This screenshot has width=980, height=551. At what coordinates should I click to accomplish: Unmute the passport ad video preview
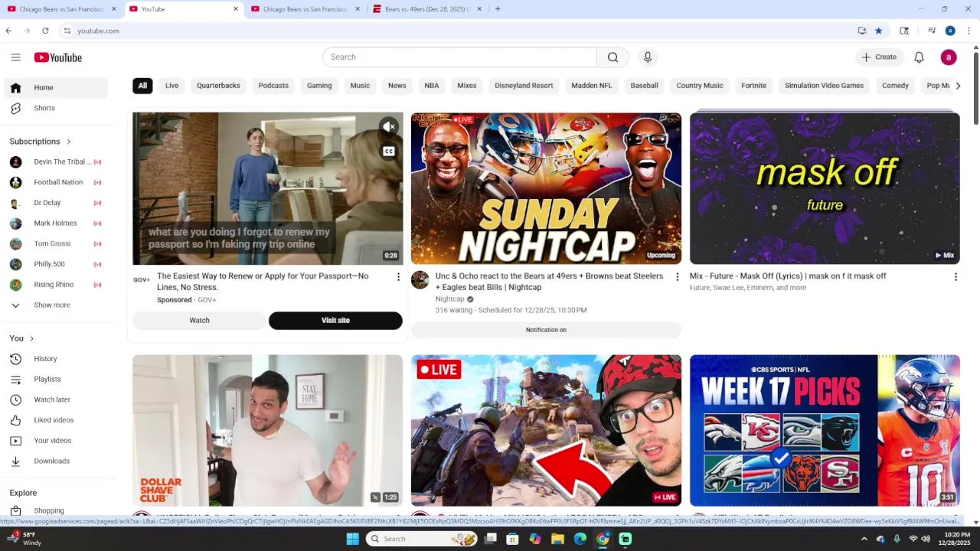point(389,126)
